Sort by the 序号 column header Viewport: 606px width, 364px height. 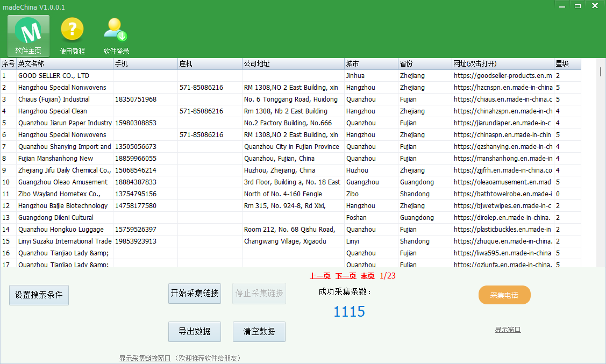pos(8,64)
